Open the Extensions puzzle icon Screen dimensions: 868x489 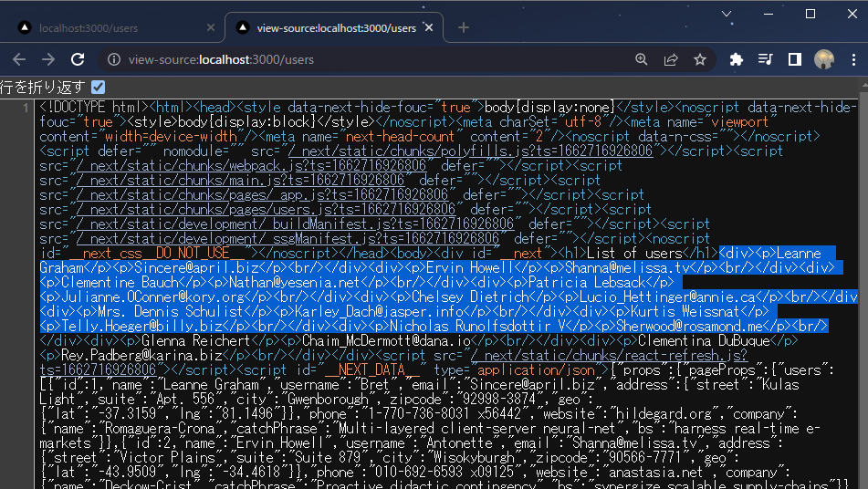click(737, 59)
